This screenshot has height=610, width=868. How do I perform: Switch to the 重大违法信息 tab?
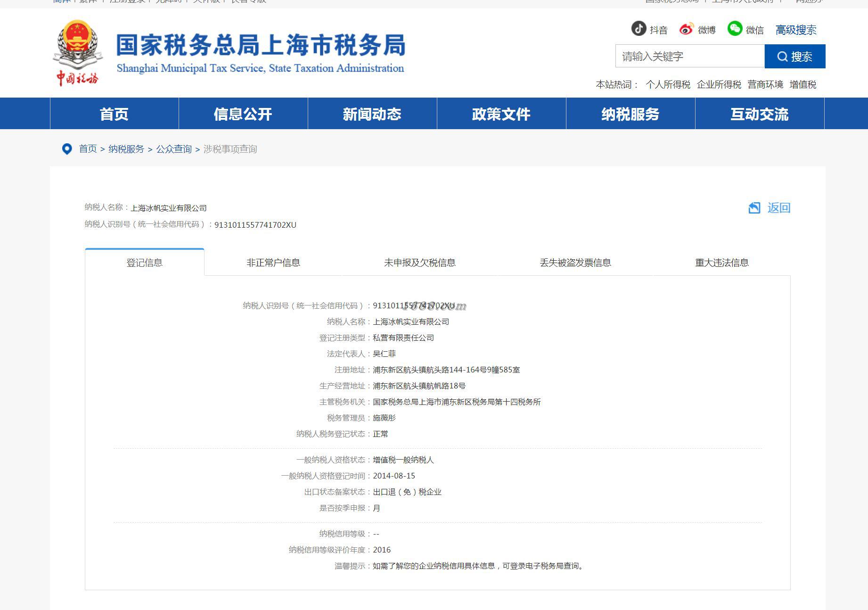click(722, 263)
